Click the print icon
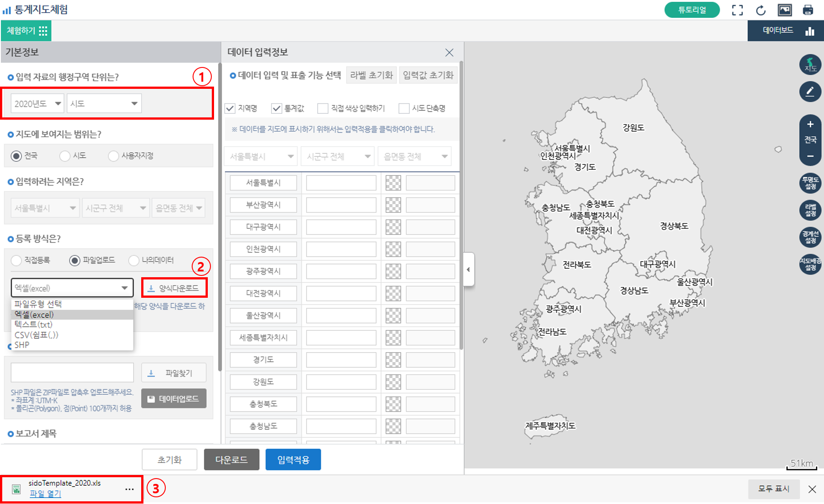The width and height of the screenshot is (824, 504). (808, 9)
